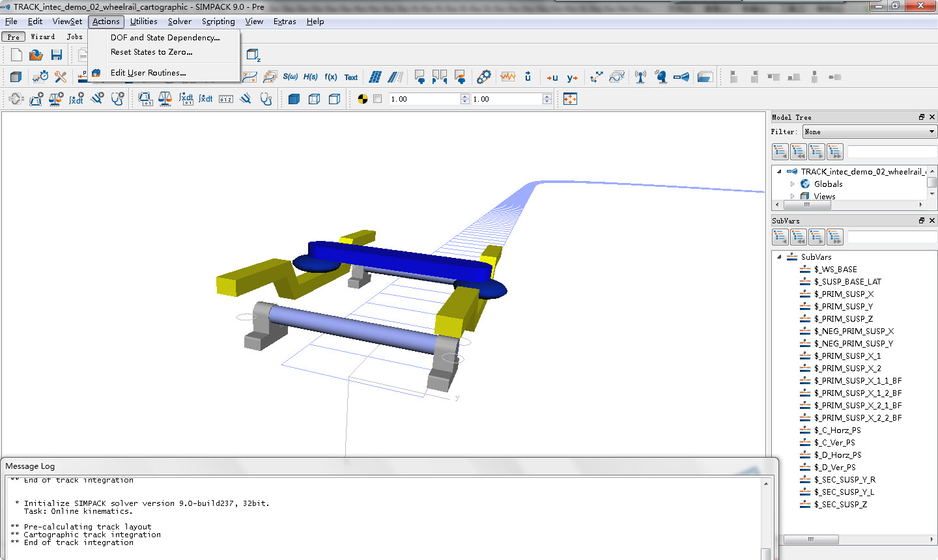Select $_SEC_SUSP_Y_R subvar
The height and width of the screenshot is (560, 938).
(x=844, y=480)
